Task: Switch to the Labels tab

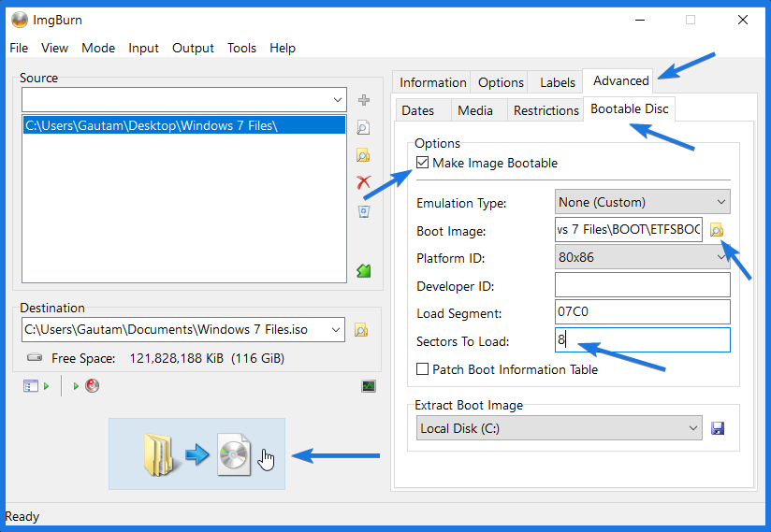Action: [x=557, y=82]
